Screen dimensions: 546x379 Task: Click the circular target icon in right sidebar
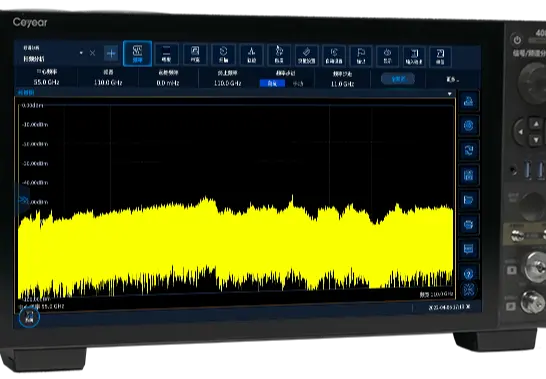click(x=469, y=125)
